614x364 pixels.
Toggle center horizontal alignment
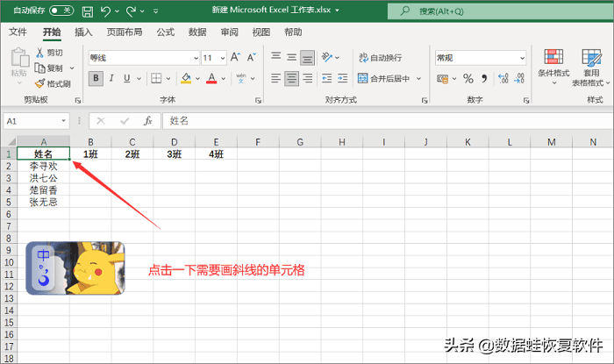pyautogui.click(x=291, y=78)
